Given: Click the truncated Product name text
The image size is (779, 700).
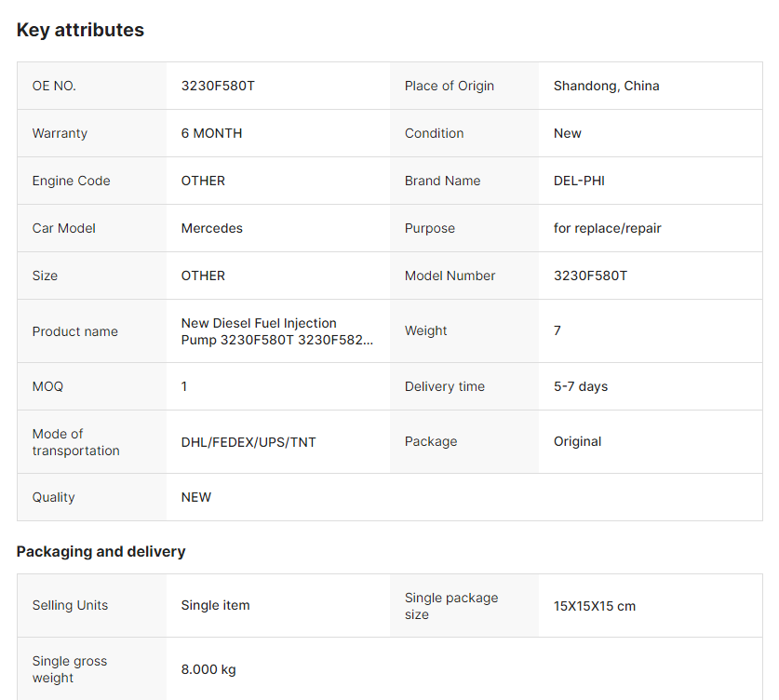Looking at the screenshot, I should [276, 331].
